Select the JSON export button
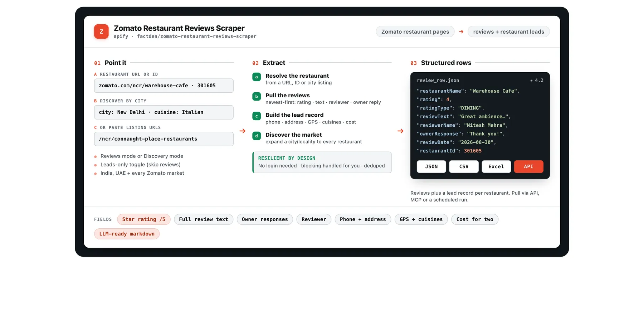 431,167
